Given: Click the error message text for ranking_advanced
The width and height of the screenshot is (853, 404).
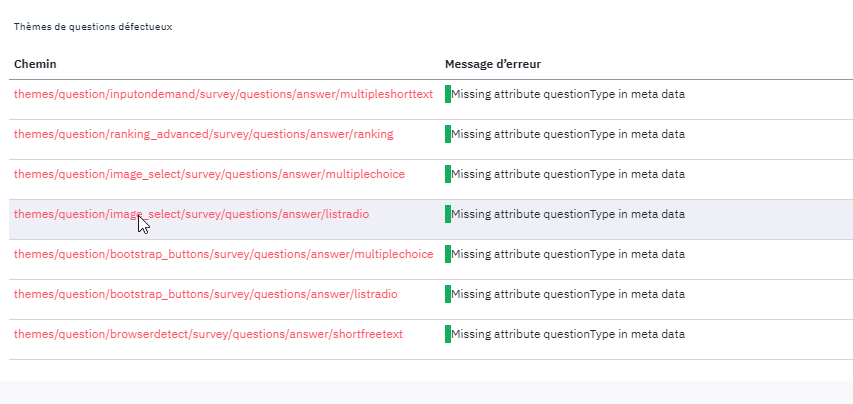Looking at the screenshot, I should tap(568, 134).
